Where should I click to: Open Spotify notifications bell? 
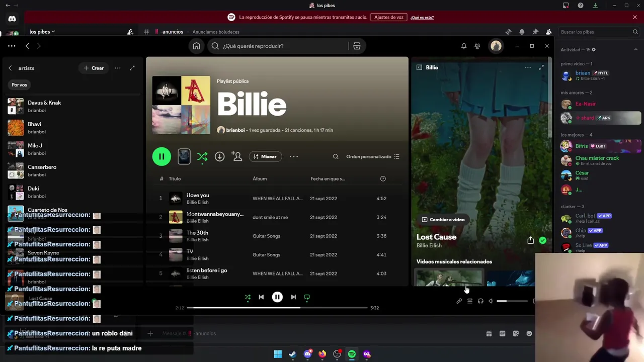click(463, 46)
